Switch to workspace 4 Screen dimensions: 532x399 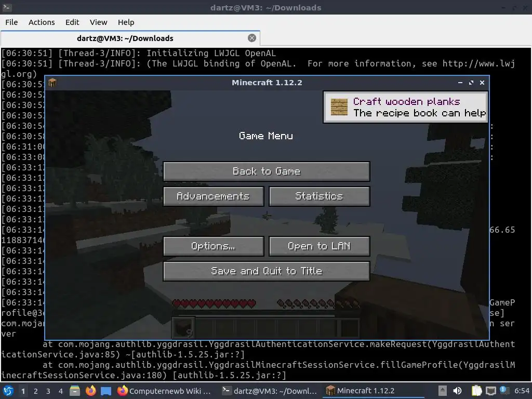point(61,391)
